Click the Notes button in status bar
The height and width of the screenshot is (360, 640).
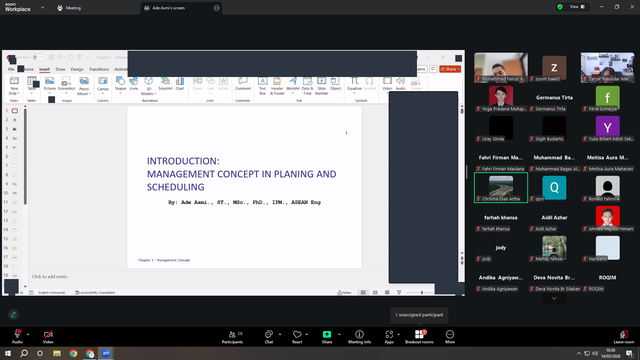click(344, 292)
